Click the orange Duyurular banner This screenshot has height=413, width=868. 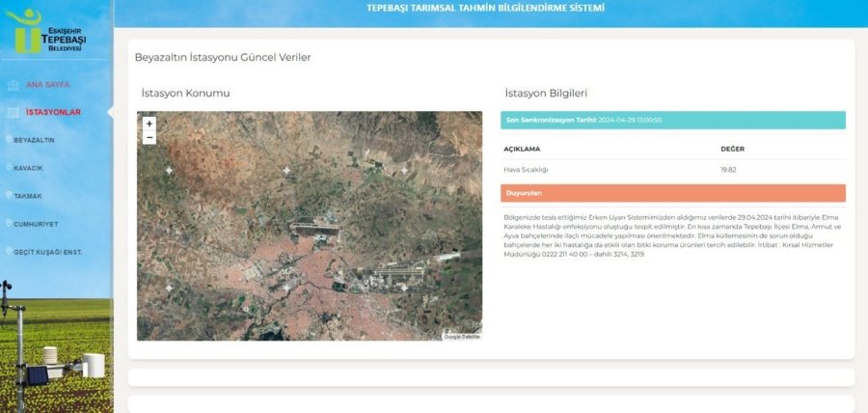pos(672,193)
